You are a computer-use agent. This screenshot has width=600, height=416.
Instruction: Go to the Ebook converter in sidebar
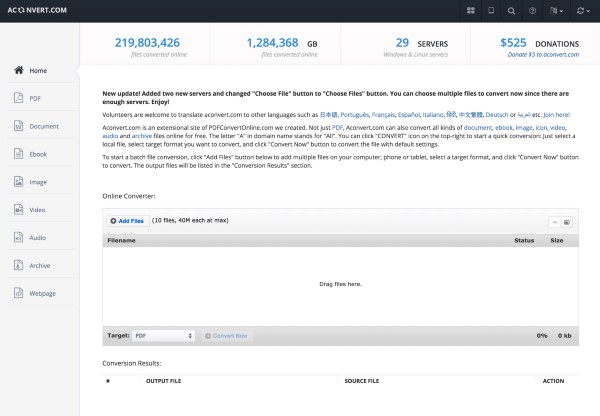click(38, 154)
